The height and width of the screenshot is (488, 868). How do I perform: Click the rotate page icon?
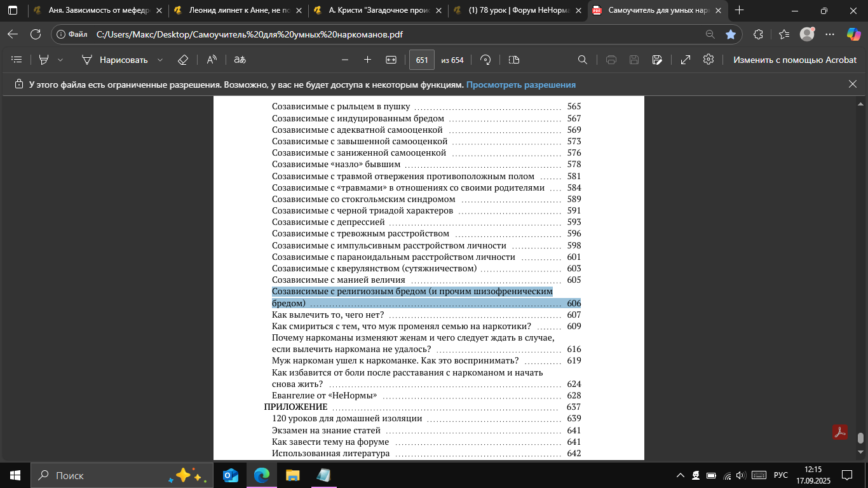coord(486,60)
